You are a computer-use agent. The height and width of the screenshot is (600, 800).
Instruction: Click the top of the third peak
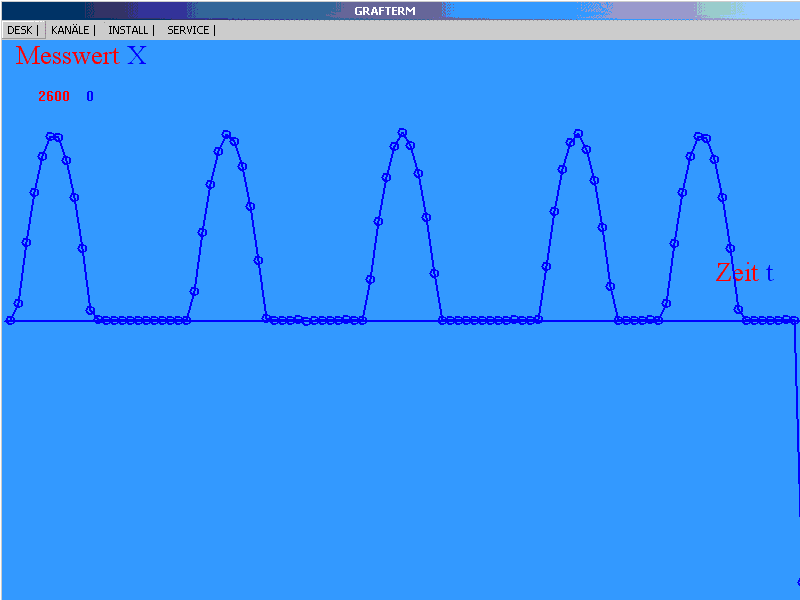click(x=402, y=133)
